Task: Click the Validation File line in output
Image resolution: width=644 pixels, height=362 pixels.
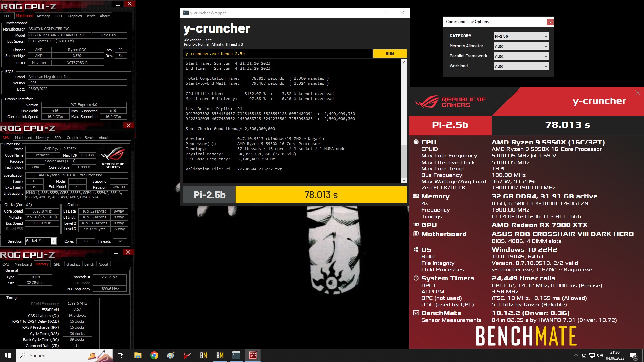Action: coord(234,169)
